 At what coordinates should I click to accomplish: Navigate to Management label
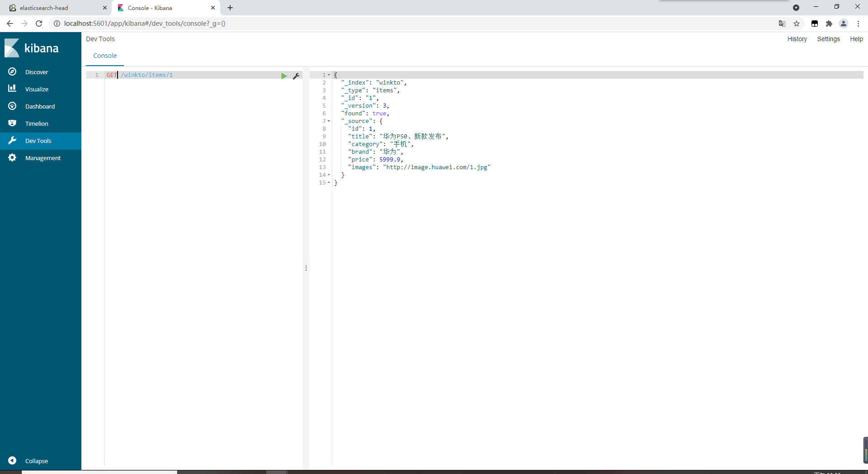(x=43, y=158)
